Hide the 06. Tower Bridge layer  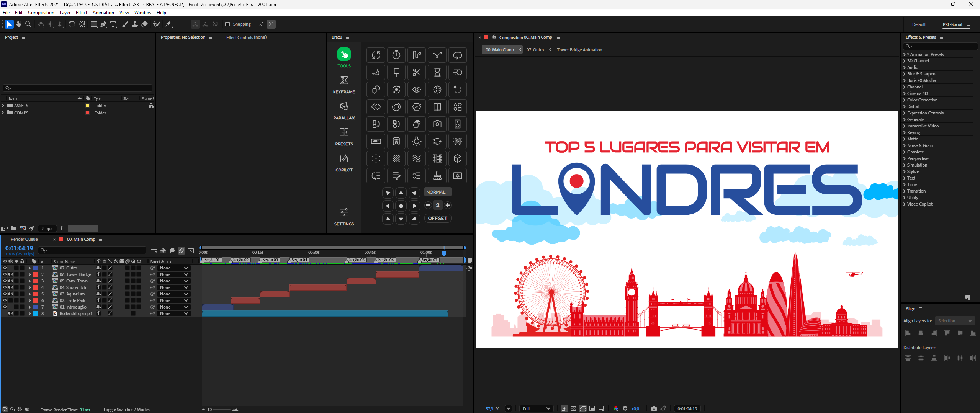5,274
